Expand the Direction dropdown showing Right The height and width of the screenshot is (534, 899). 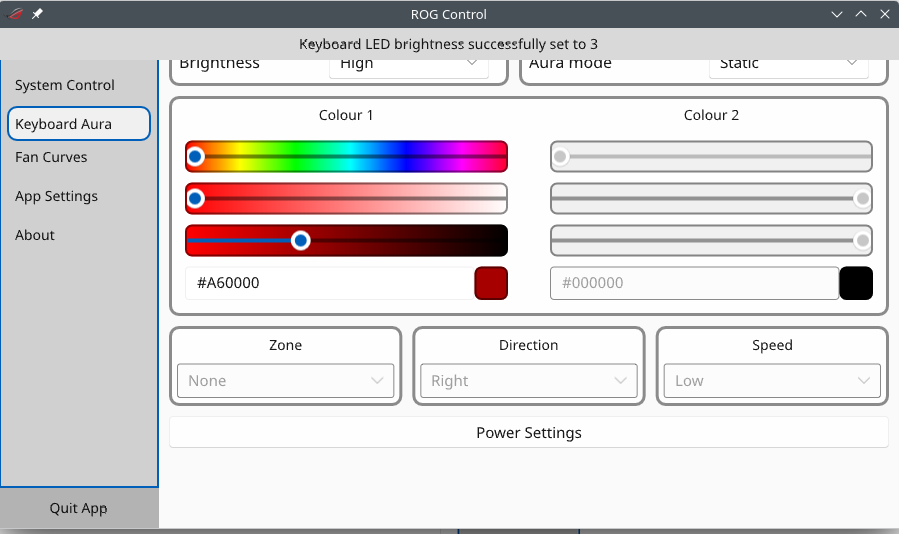coord(528,381)
